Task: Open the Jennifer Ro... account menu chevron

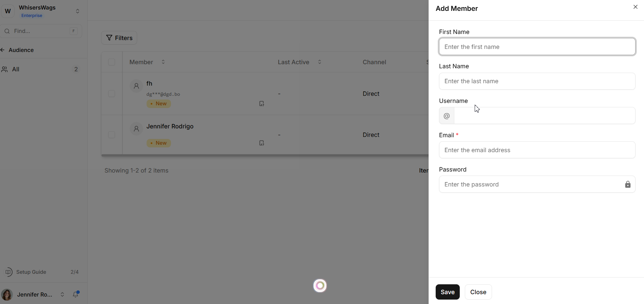Action: tap(62, 294)
